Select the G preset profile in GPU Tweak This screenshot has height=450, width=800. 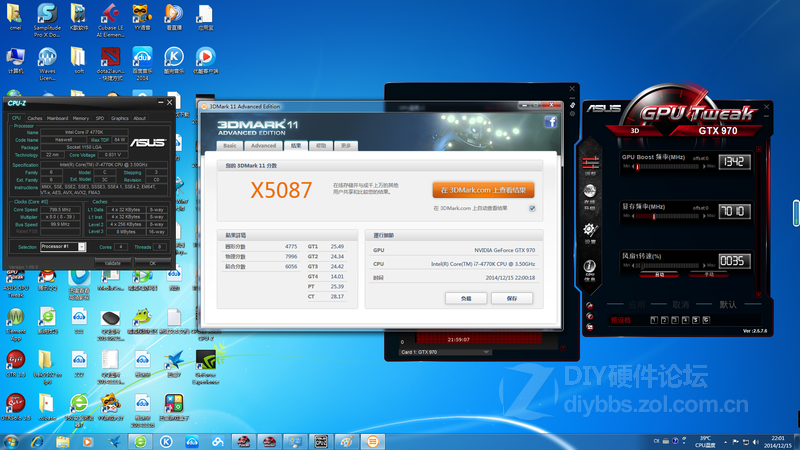tap(706, 320)
